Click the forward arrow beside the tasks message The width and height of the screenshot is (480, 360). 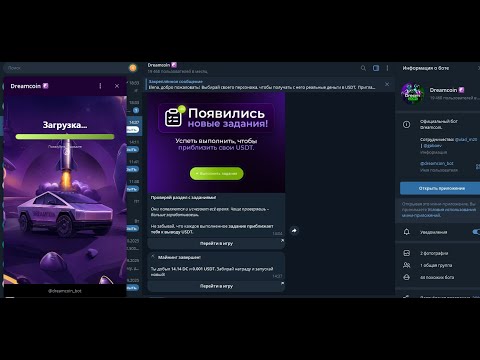click(294, 231)
